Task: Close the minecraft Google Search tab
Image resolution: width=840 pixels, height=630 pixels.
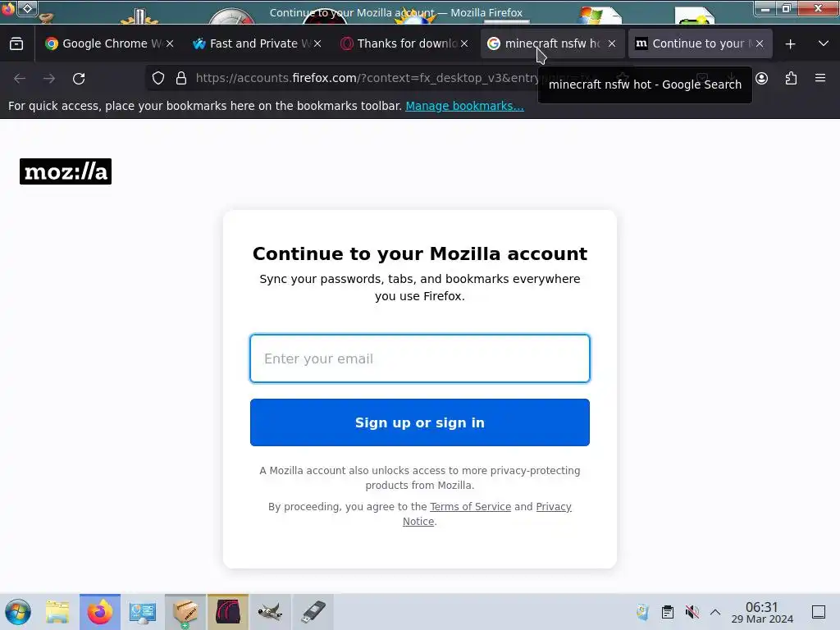Action: pyautogui.click(x=612, y=44)
